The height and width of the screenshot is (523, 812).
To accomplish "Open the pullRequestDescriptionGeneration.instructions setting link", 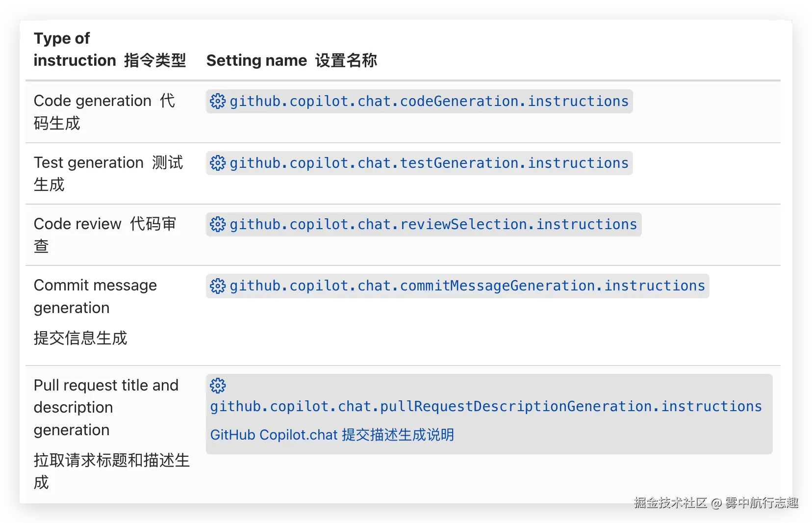I will pos(486,407).
